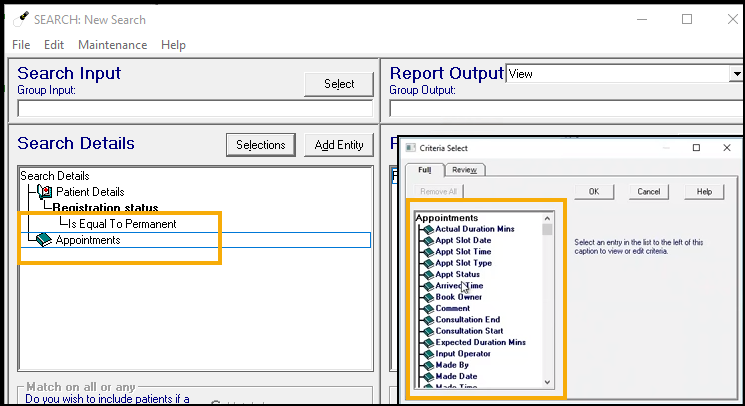Select the Appt Slot Date book icon
Screen dimensions: 745x406
pyautogui.click(x=427, y=241)
